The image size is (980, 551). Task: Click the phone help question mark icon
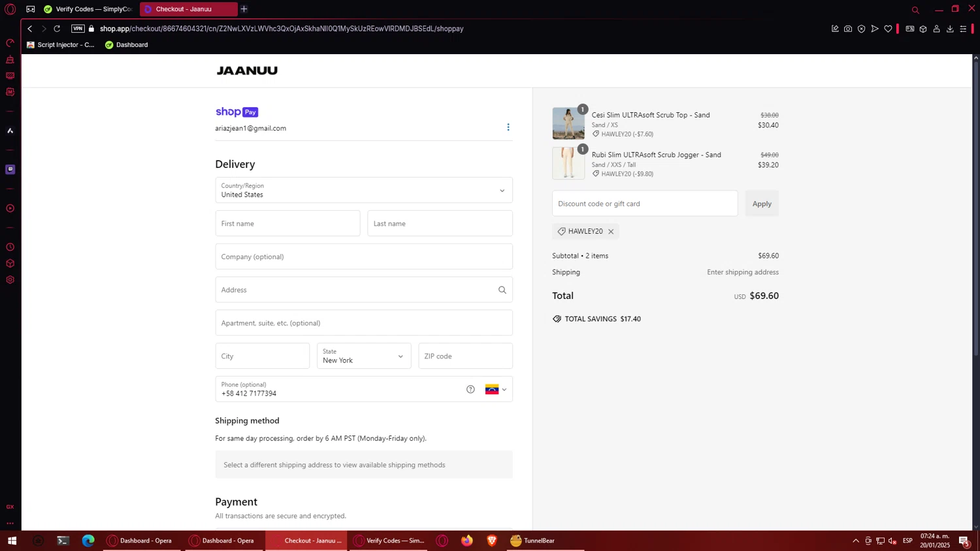point(470,390)
